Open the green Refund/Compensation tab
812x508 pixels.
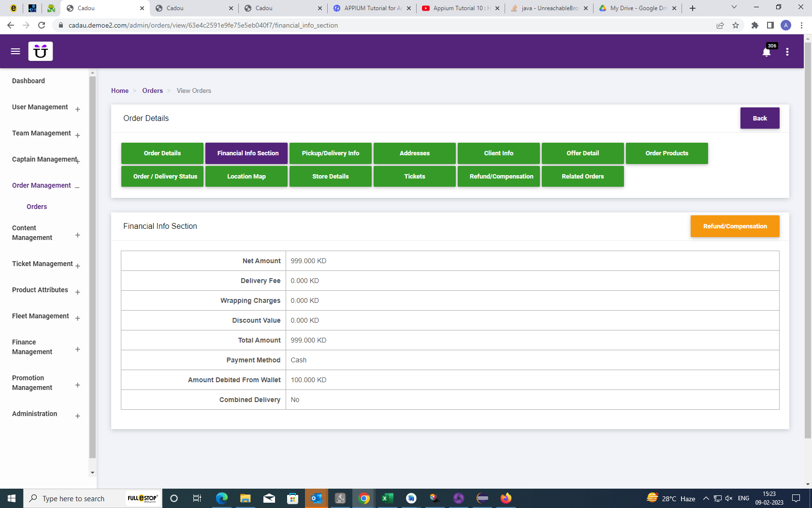tap(499, 177)
